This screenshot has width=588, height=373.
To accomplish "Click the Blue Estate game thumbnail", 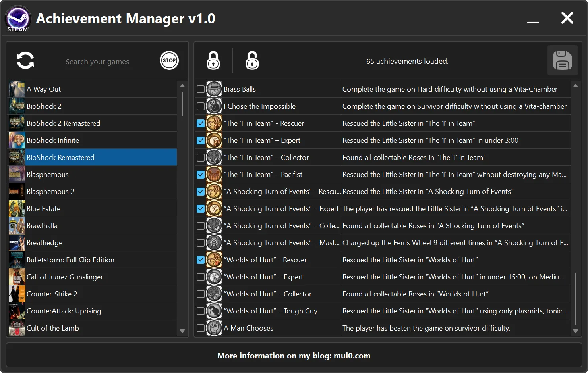I will [17, 209].
